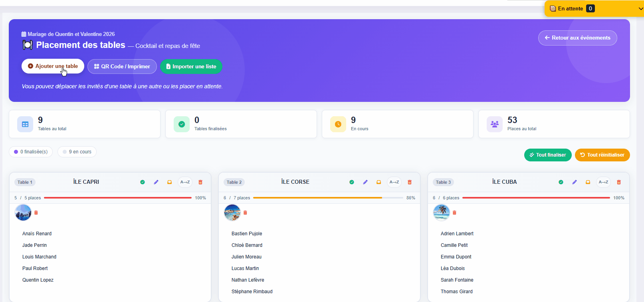
Task: Delete the ÎLE CUBA table using the header trash icon
Action: click(x=619, y=182)
